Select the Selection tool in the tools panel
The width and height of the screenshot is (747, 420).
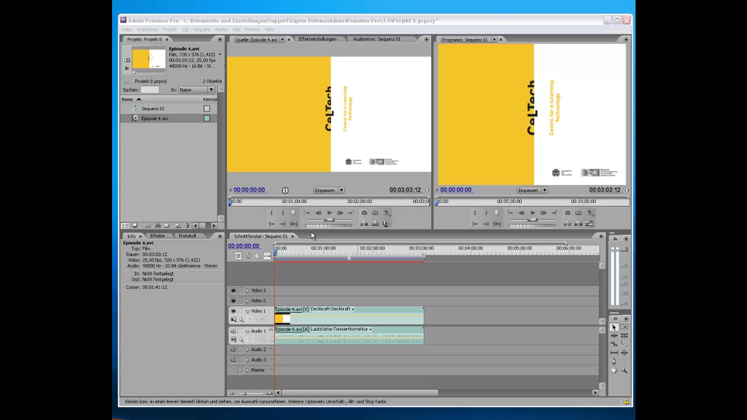[x=614, y=328]
